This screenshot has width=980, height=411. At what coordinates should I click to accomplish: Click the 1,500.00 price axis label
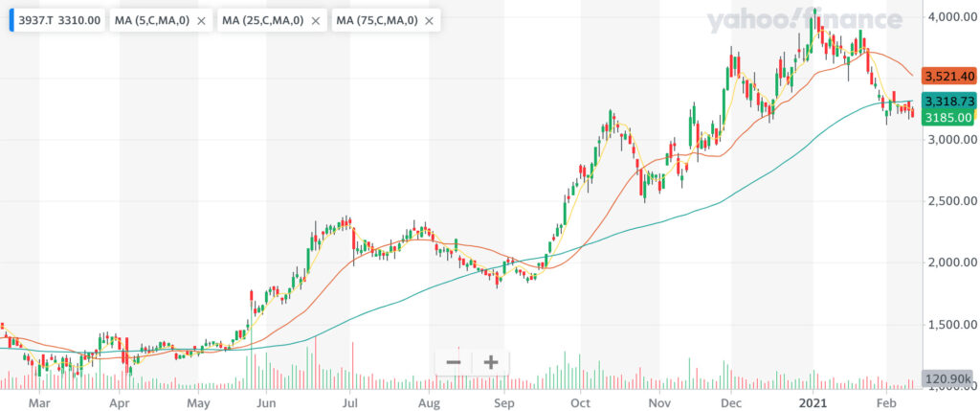950,325
